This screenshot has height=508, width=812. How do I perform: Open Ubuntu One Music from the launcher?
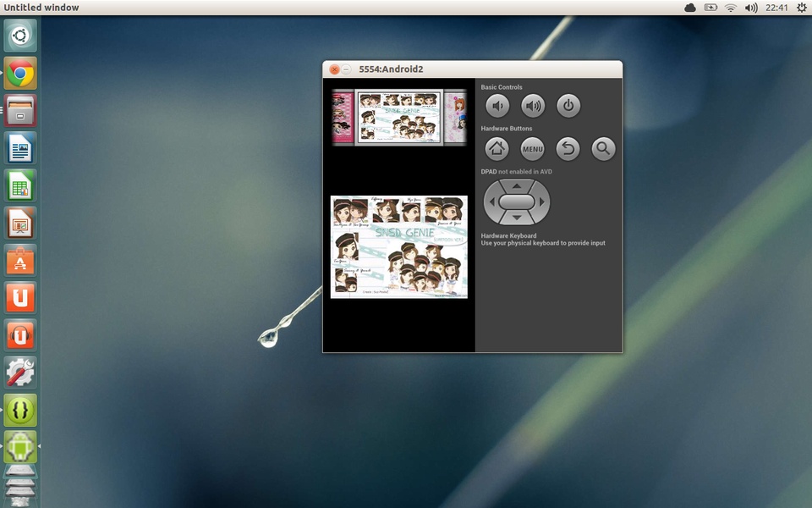[20, 335]
